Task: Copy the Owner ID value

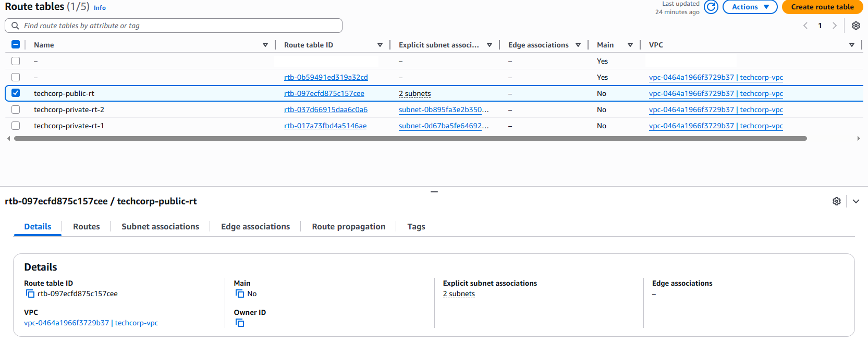Action: click(x=240, y=323)
